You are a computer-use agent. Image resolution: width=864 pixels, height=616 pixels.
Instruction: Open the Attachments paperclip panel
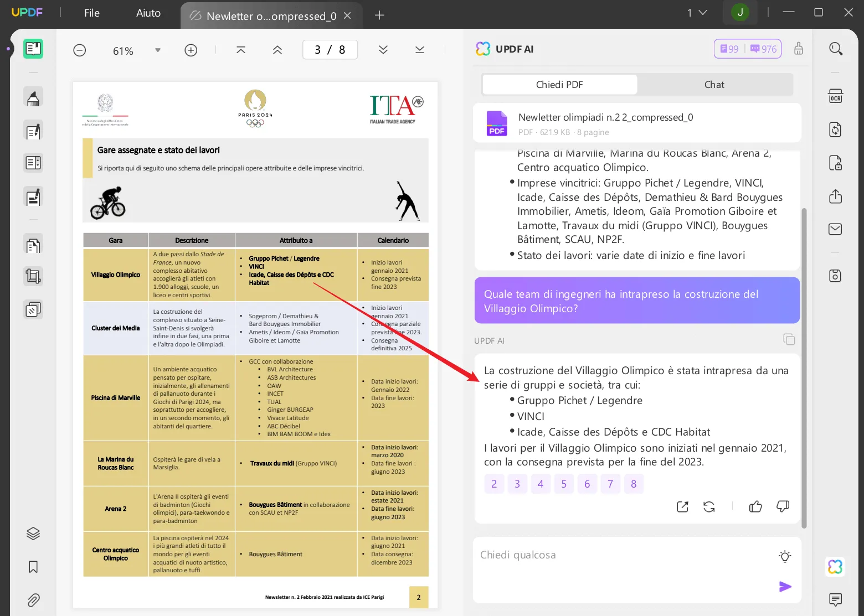tap(33, 600)
